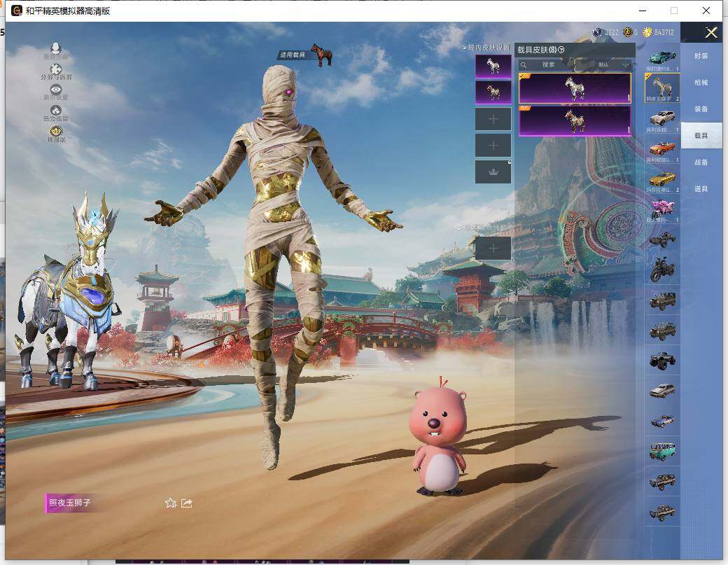The width and height of the screenshot is (728, 565).
Task: Open the gold 收藏家 collector badge
Action: [x=56, y=131]
